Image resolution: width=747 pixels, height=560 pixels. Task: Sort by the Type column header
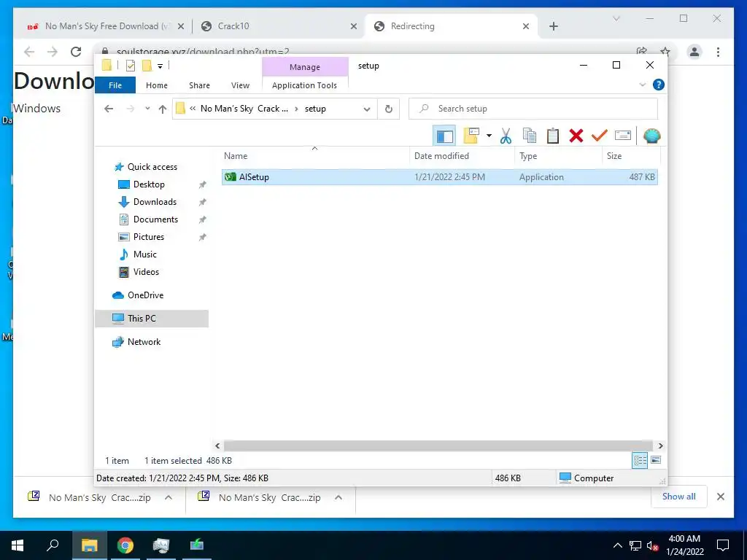(x=528, y=156)
